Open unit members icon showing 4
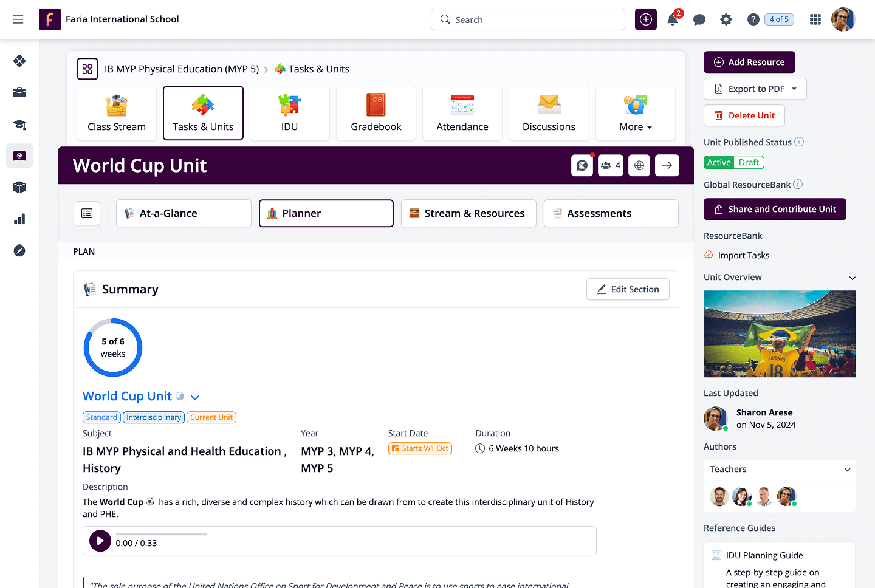 [611, 165]
